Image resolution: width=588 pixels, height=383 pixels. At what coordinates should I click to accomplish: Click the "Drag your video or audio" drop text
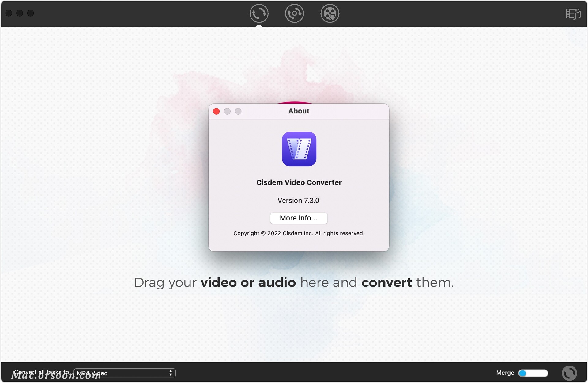pyautogui.click(x=294, y=282)
